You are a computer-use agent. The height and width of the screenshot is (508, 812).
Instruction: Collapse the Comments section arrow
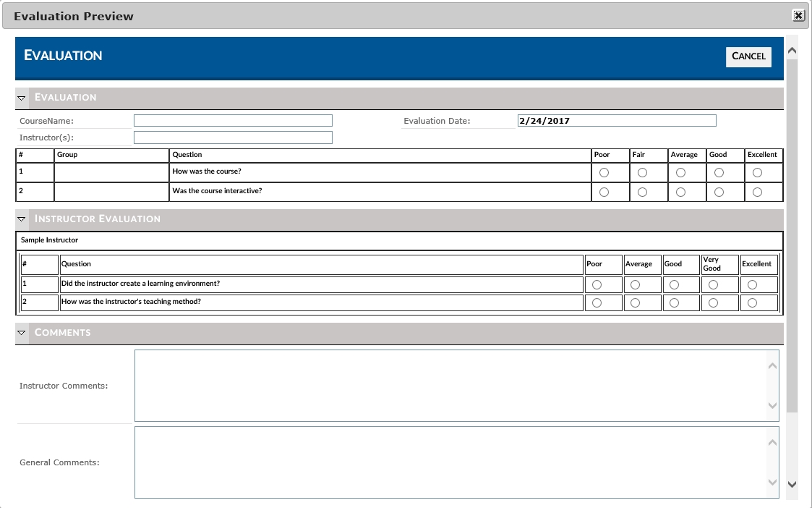tap(22, 333)
